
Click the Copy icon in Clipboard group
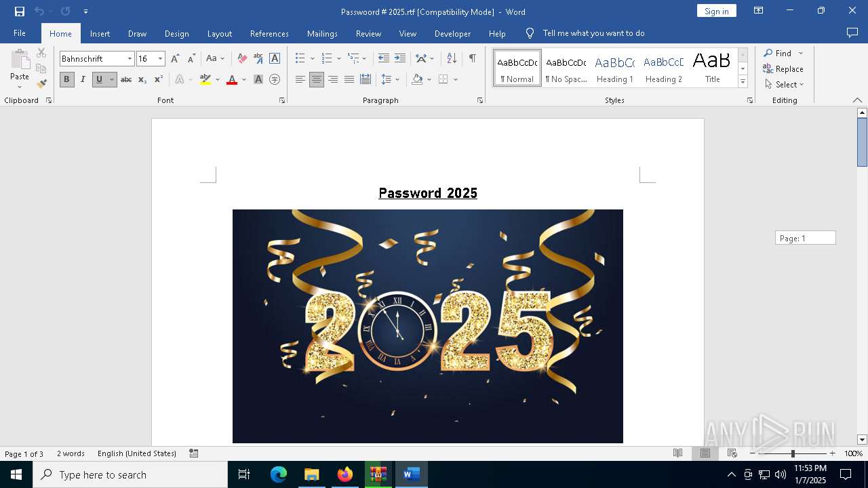(x=41, y=68)
